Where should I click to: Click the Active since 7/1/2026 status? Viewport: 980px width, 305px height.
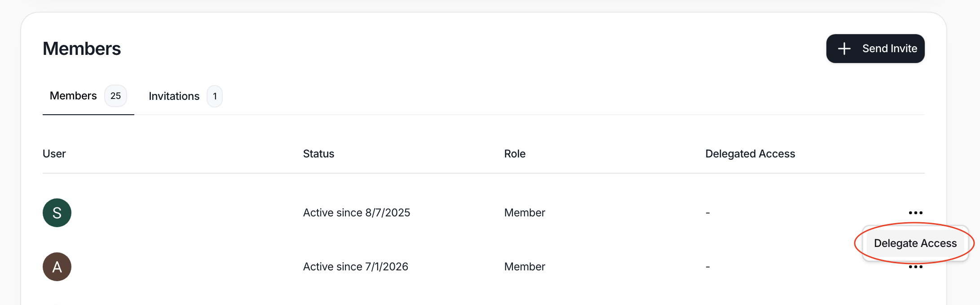coord(356,267)
